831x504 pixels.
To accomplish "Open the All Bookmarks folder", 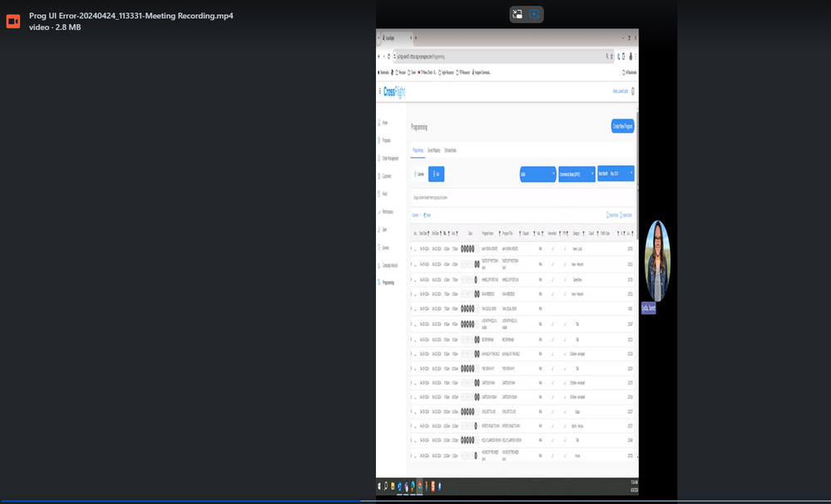I will [630, 72].
